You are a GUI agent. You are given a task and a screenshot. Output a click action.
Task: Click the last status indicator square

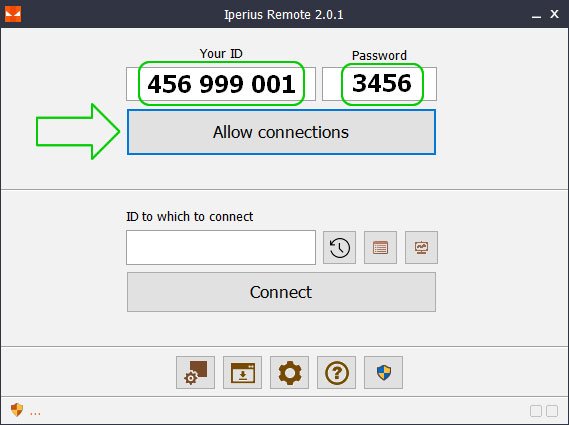tap(552, 411)
